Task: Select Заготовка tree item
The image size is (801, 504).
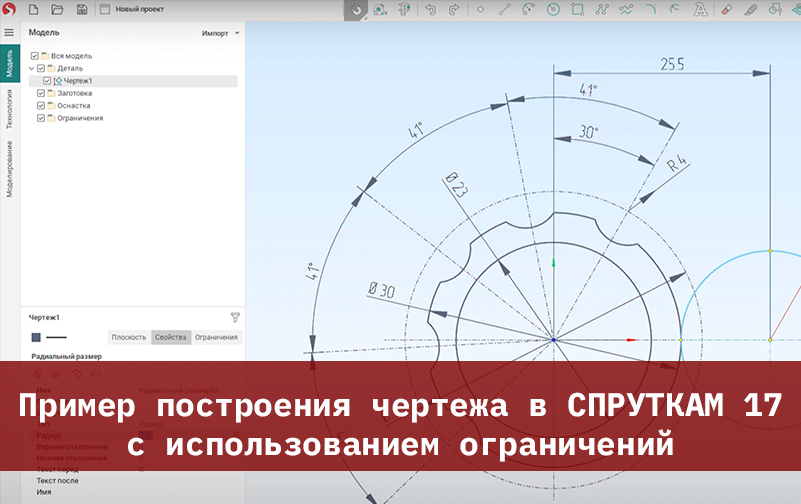Action: click(75, 93)
